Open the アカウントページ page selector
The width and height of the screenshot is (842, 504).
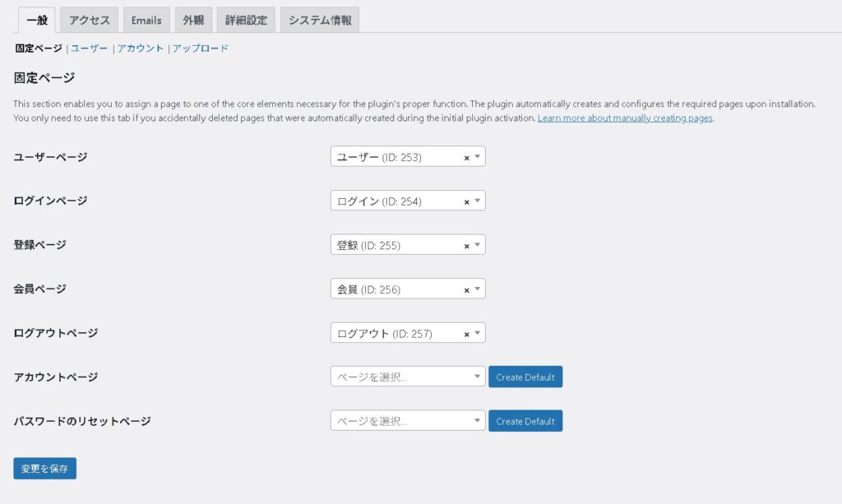[x=407, y=377]
